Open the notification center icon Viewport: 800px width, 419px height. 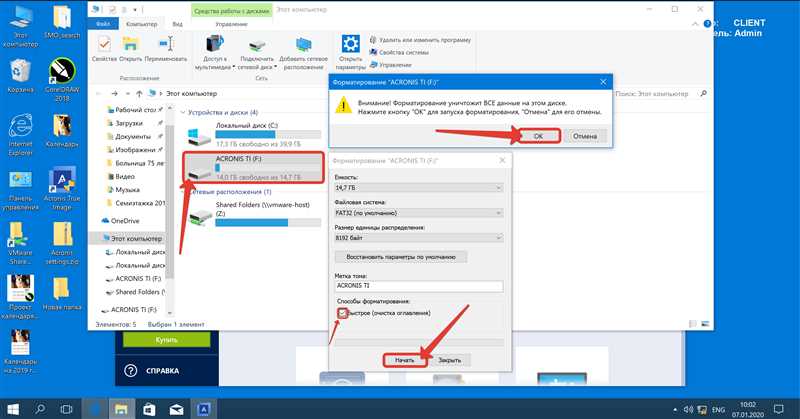(779, 409)
